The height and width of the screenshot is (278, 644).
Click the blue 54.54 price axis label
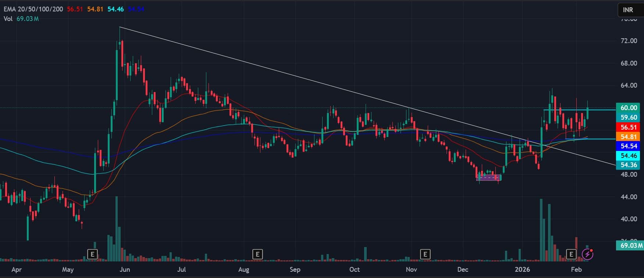(629, 146)
